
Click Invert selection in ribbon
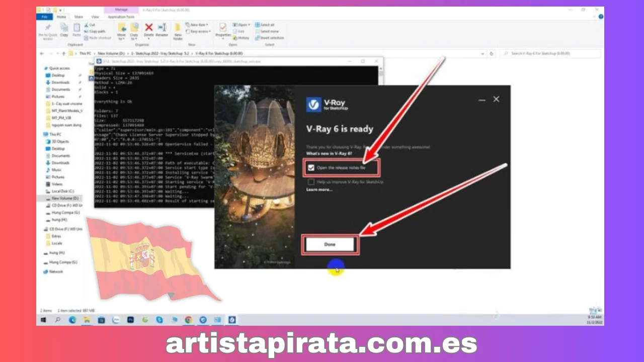pyautogui.click(x=269, y=38)
